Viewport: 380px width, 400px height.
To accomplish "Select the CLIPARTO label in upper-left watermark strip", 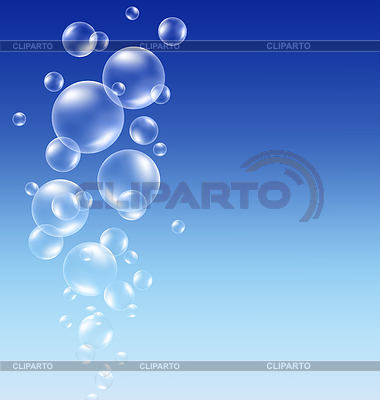I will pos(33,46).
